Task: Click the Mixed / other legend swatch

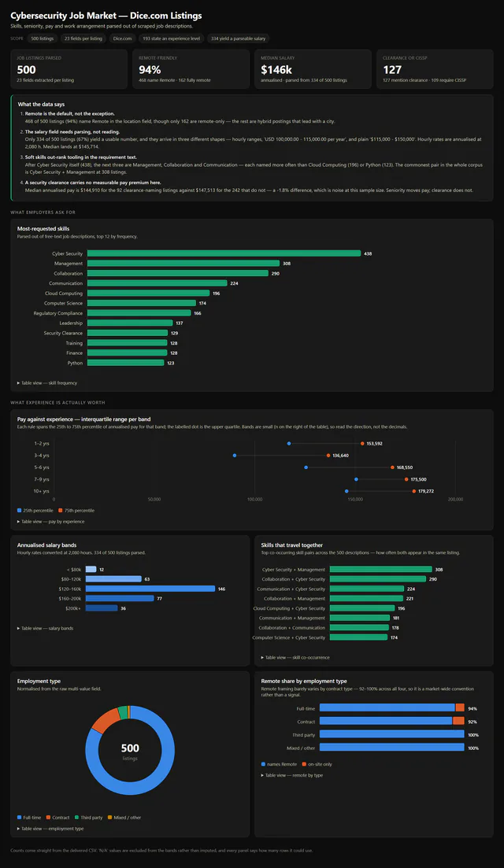Action: tap(109, 818)
